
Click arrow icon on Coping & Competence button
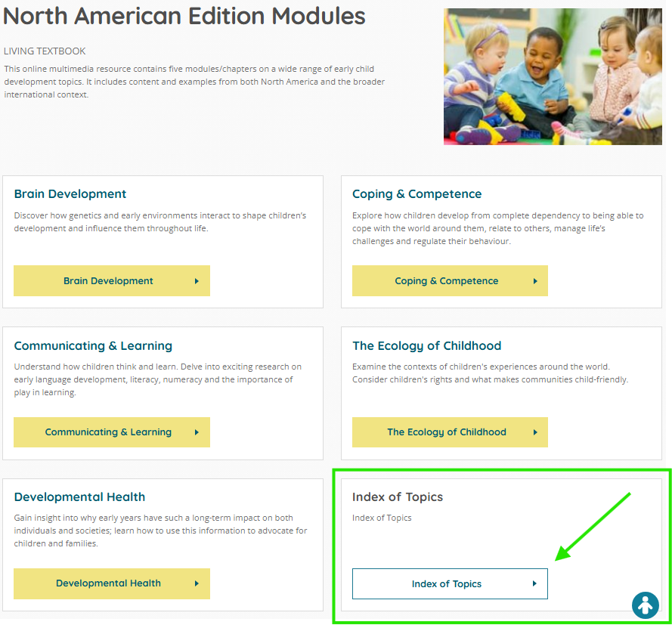[535, 281]
